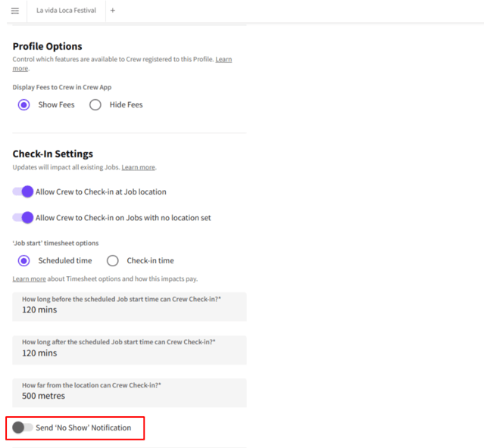Toggle Check-in on Jobs with no location set

23,218
